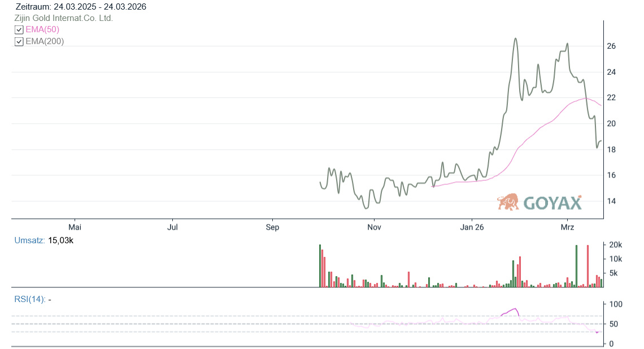
Task: Select the Jan 26 marker on time axis
Action: coord(471,227)
